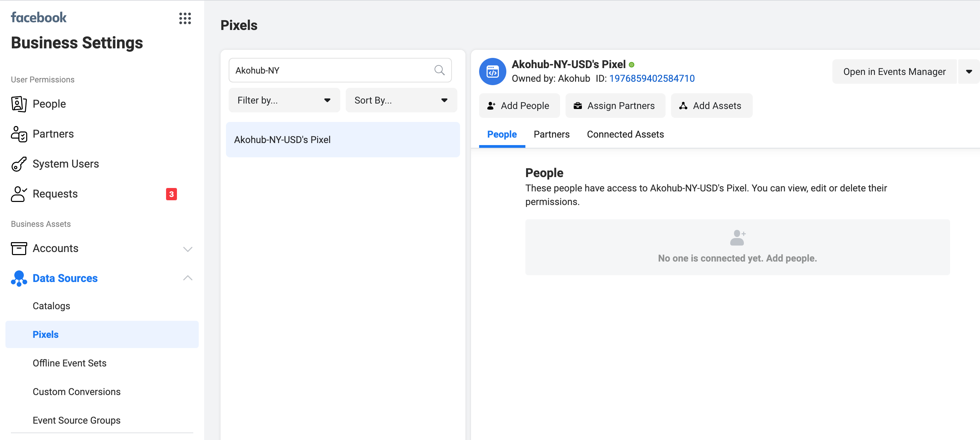Click the System Users key icon
980x440 pixels.
(19, 164)
